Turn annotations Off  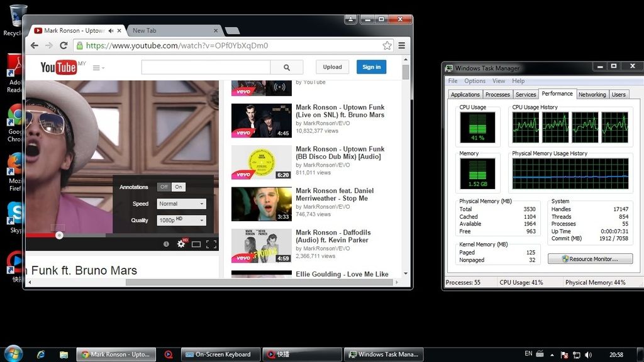164,187
